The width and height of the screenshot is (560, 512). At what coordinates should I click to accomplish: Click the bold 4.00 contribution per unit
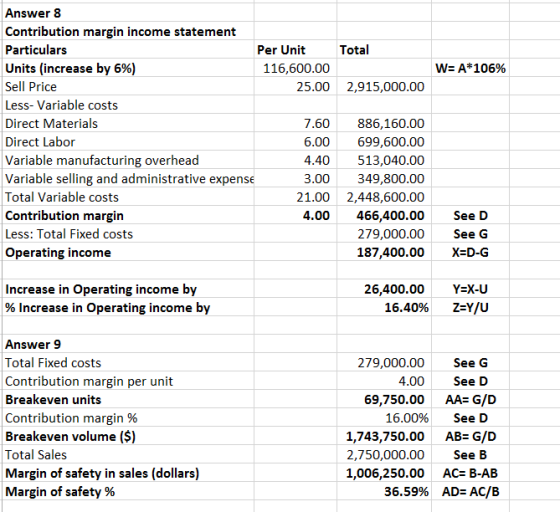(316, 216)
